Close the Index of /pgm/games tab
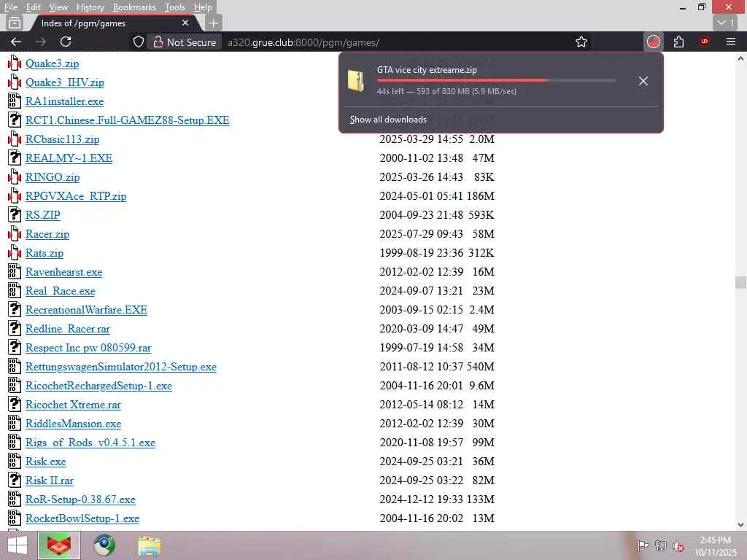 coord(185,23)
